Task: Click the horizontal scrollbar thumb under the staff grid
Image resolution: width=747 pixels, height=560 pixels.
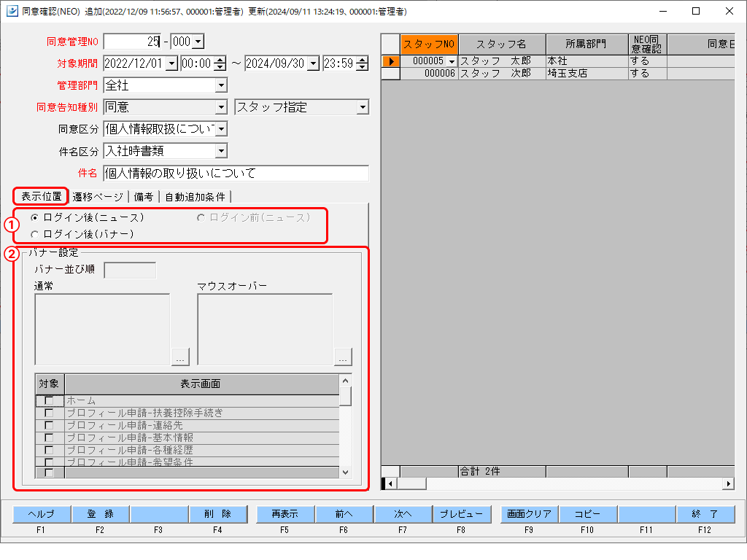Action: pos(412,483)
